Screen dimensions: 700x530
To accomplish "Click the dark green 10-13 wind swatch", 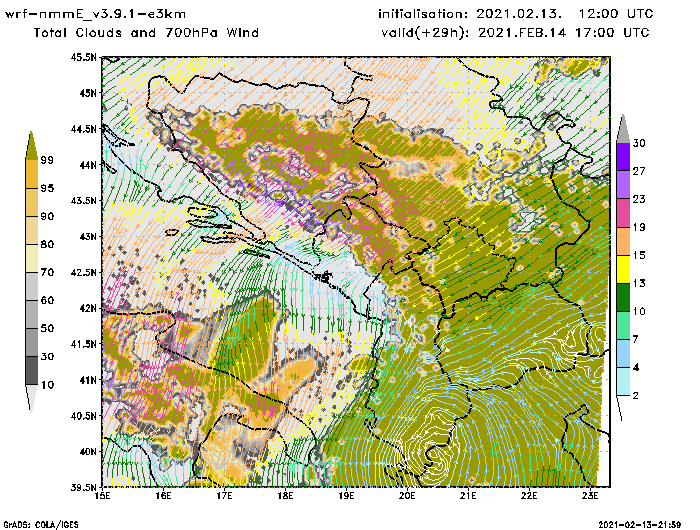I will click(x=623, y=297).
